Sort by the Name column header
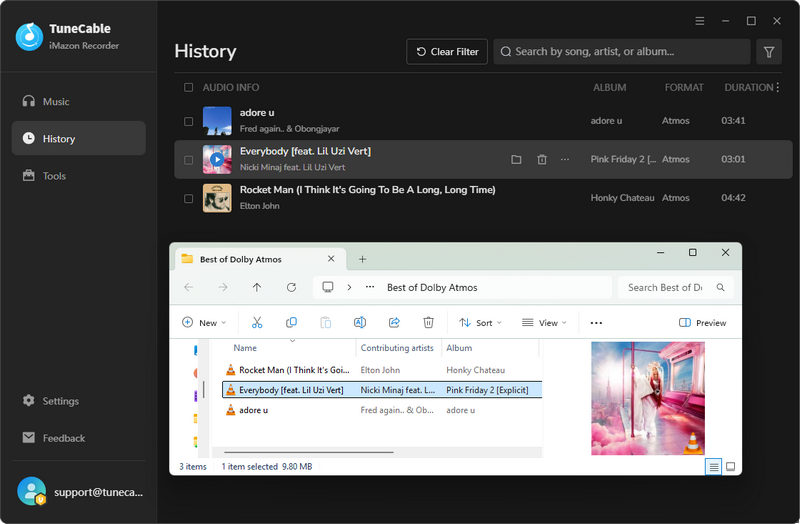 tap(245, 348)
